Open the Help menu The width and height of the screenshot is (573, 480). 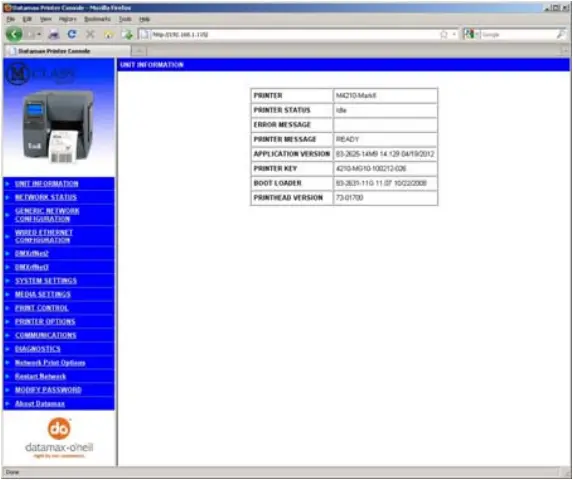(x=144, y=19)
